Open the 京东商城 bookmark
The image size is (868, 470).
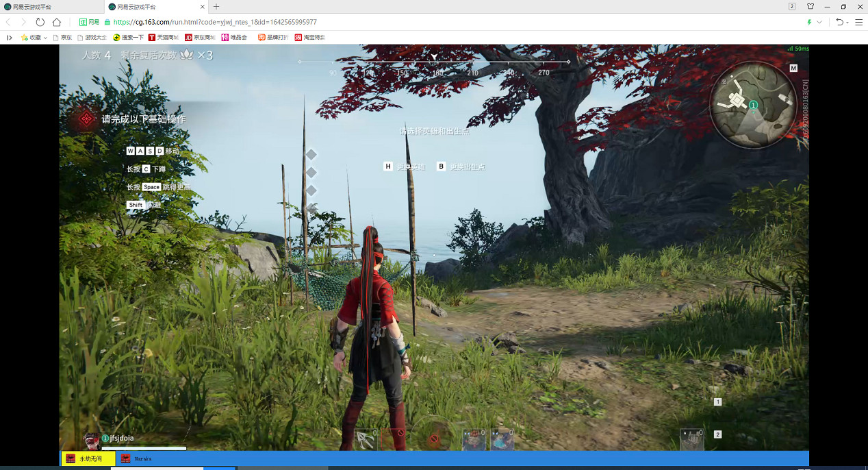tap(199, 38)
